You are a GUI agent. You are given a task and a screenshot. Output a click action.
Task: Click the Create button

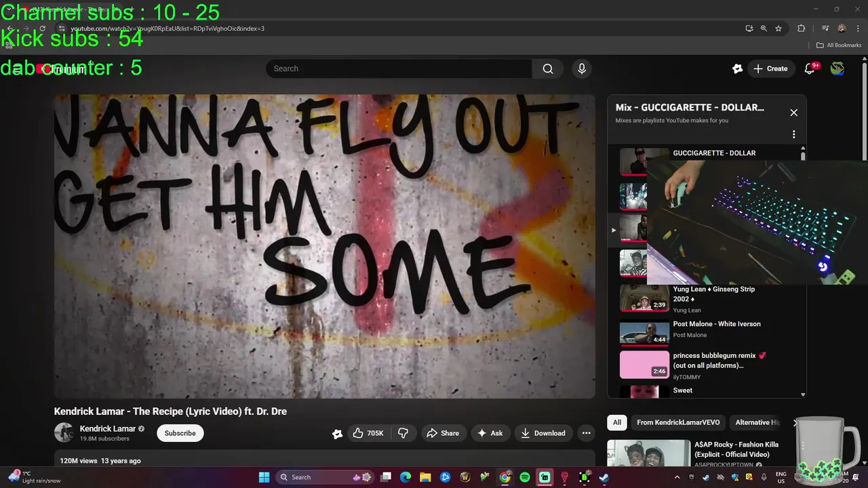pos(771,68)
